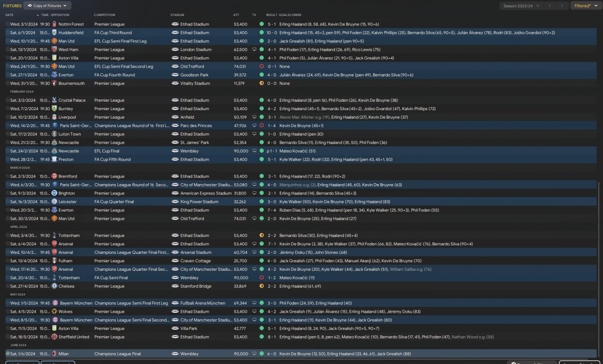Click the stadium icon beside Villa Park
The image size is (603, 364).
175,329
